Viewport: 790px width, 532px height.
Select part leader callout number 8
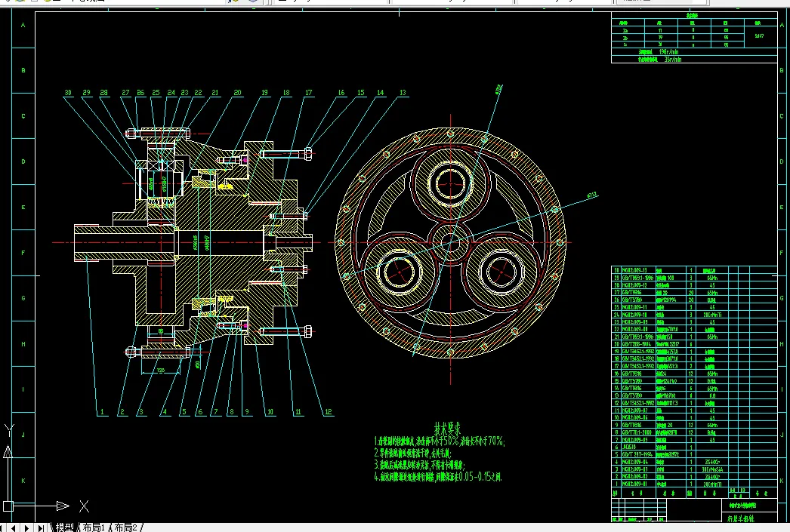tap(231, 412)
